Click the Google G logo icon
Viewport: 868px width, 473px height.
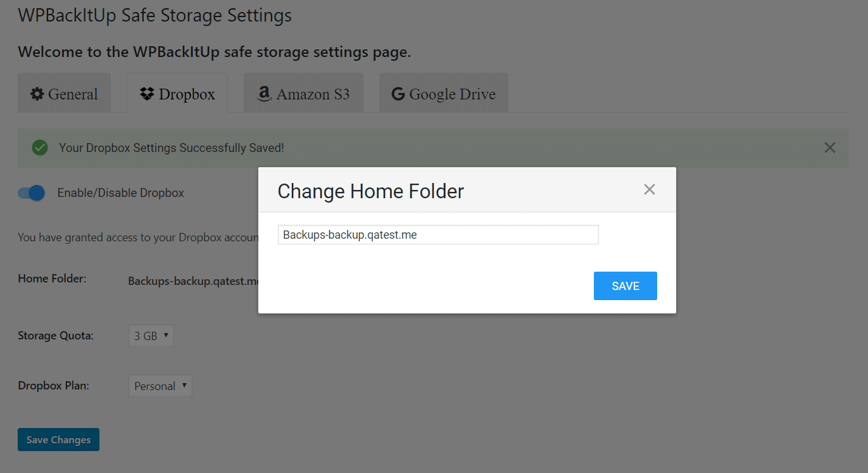coord(398,94)
